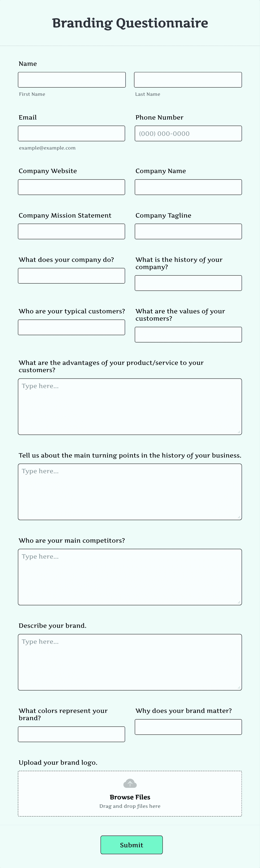Click the Last Name field
This screenshot has height=868, width=260.
(x=188, y=80)
